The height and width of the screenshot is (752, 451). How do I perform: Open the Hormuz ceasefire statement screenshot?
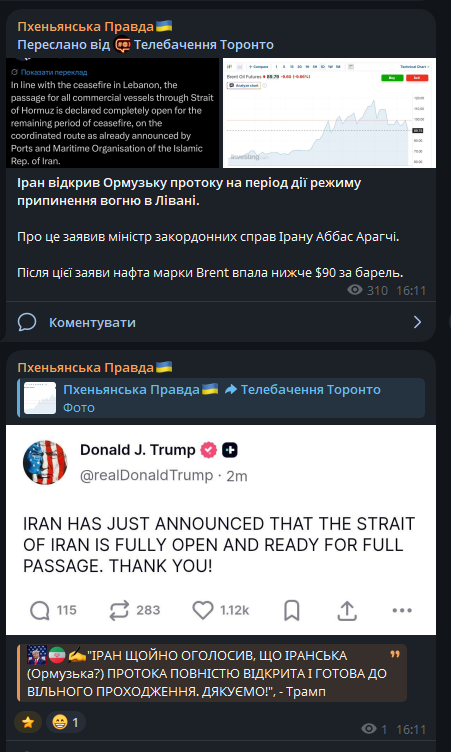(113, 113)
